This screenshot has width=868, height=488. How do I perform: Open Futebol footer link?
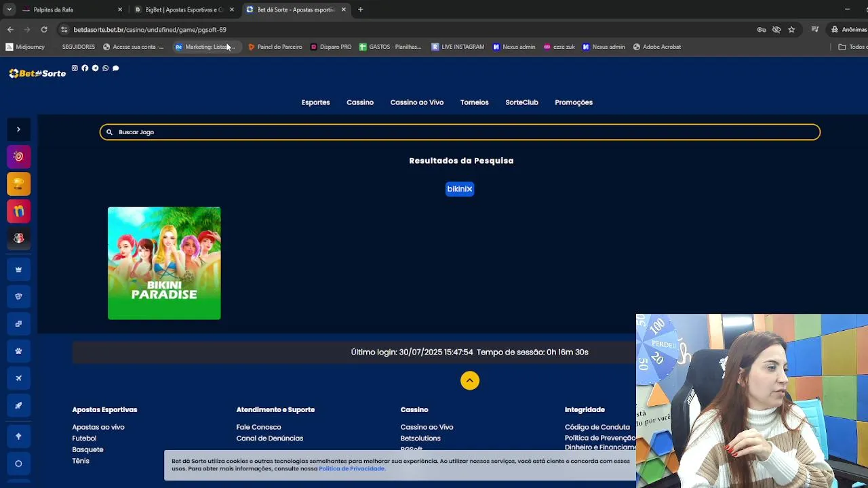pyautogui.click(x=84, y=438)
